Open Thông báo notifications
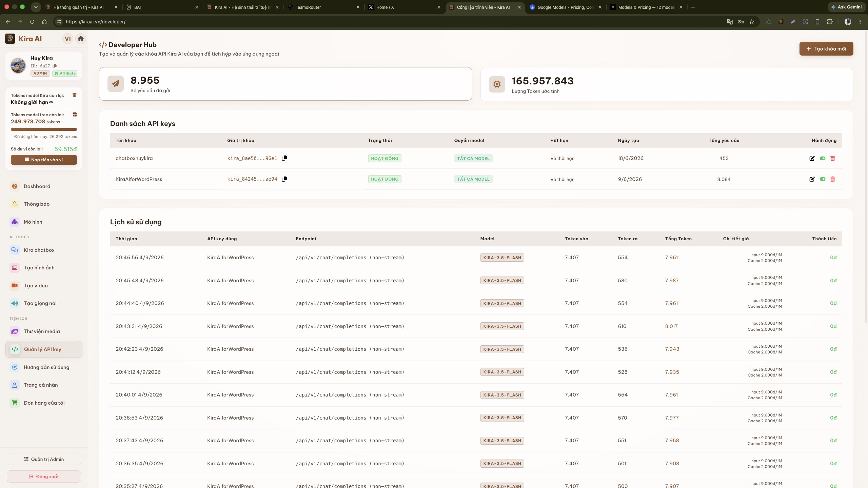The height and width of the screenshot is (488, 868). click(x=44, y=204)
